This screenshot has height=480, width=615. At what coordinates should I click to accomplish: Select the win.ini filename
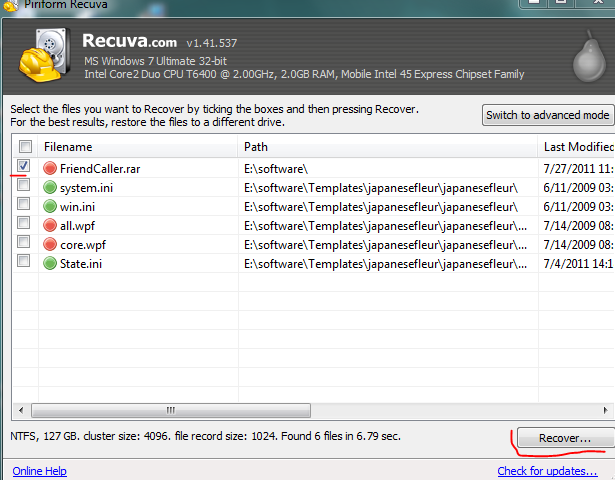click(77, 207)
